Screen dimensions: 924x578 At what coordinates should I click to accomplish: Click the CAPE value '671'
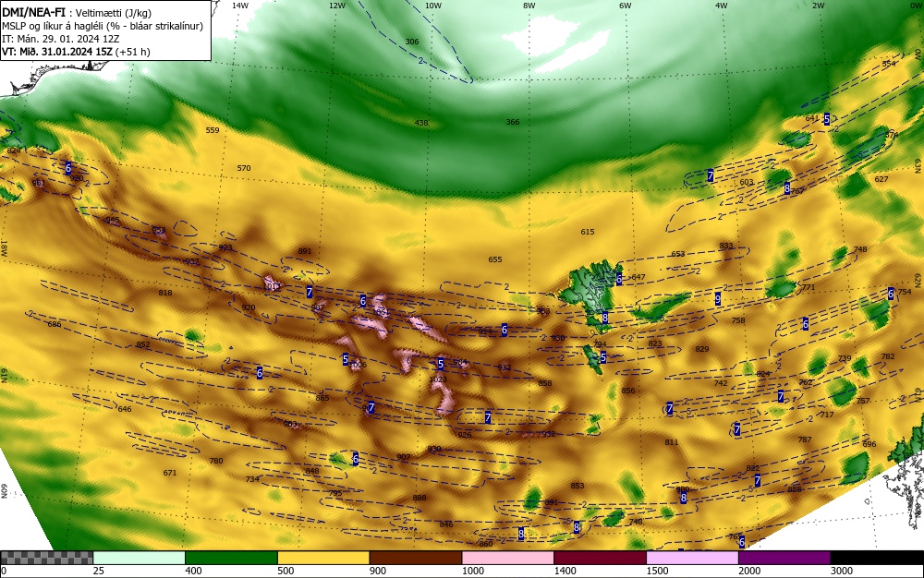pos(170,473)
